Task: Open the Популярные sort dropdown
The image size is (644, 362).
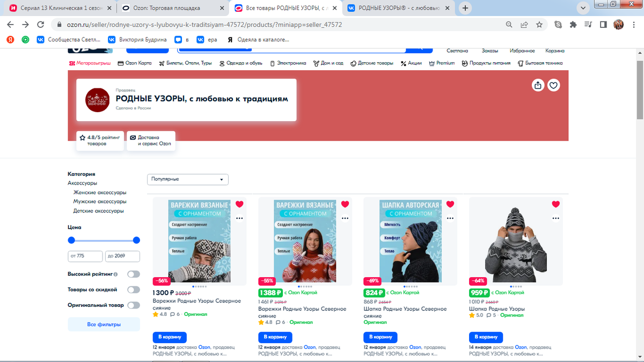Action: (188, 179)
